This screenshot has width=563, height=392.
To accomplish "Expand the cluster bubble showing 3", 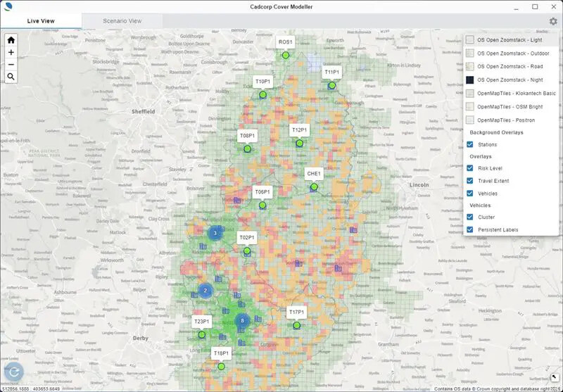I will pyautogui.click(x=215, y=233).
